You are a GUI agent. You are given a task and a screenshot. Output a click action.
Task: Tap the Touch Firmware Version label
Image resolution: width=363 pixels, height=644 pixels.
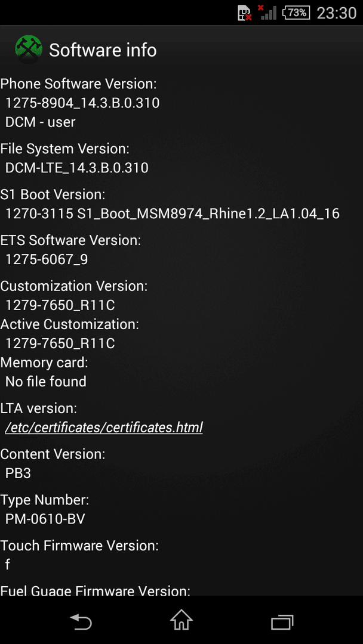tap(79, 546)
